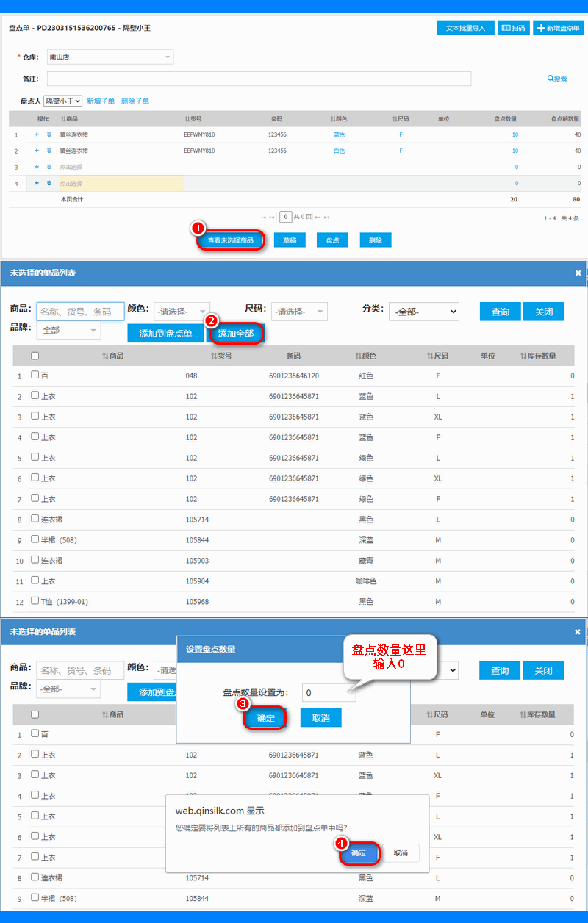Click the trash icon in row 2
This screenshot has width=588, height=923.
point(49,151)
